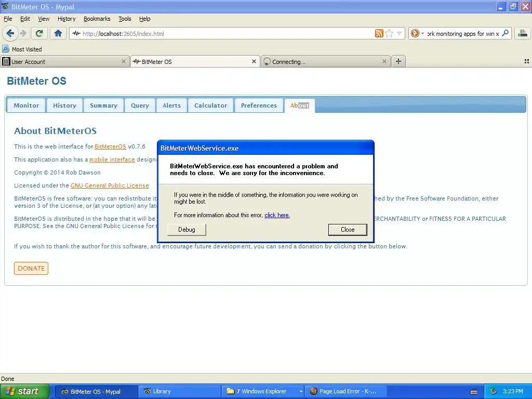The width and height of the screenshot is (532, 399).
Task: Open the Help menu
Action: pyautogui.click(x=144, y=19)
